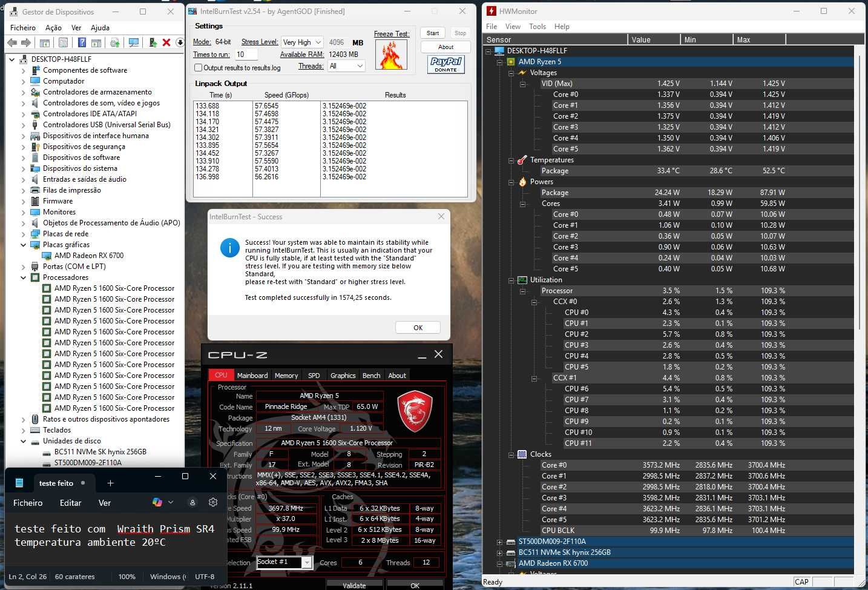Screen dimensions: 868x590
Task: Click the Value column header in HWMonitor
Action: (654, 39)
